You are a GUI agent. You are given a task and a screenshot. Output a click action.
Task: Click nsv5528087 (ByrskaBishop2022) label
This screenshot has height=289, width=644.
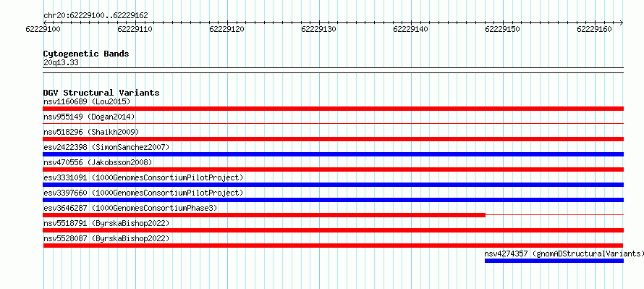[x=106, y=238]
